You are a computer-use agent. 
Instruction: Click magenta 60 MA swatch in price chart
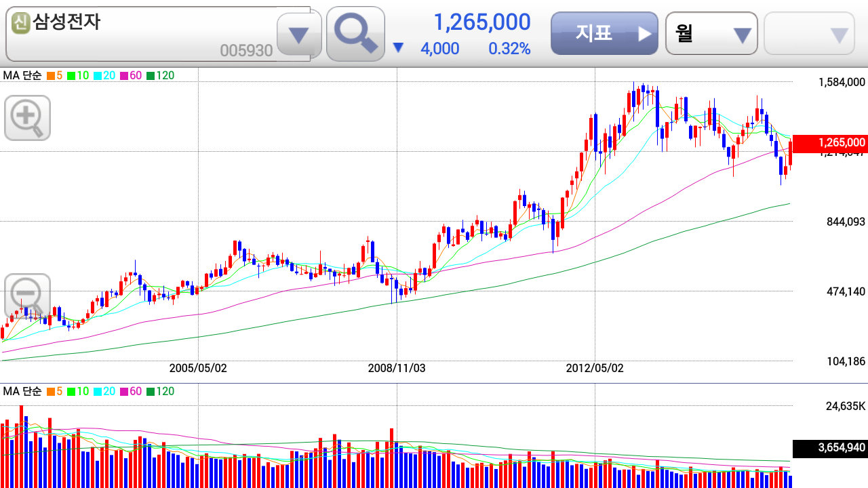coord(124,76)
